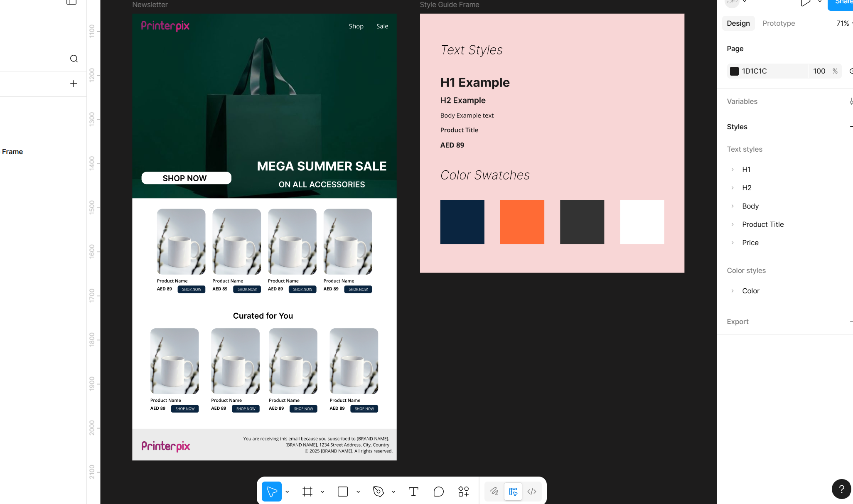Select the Comment tool
This screenshot has width=853, height=504.
pos(438,492)
